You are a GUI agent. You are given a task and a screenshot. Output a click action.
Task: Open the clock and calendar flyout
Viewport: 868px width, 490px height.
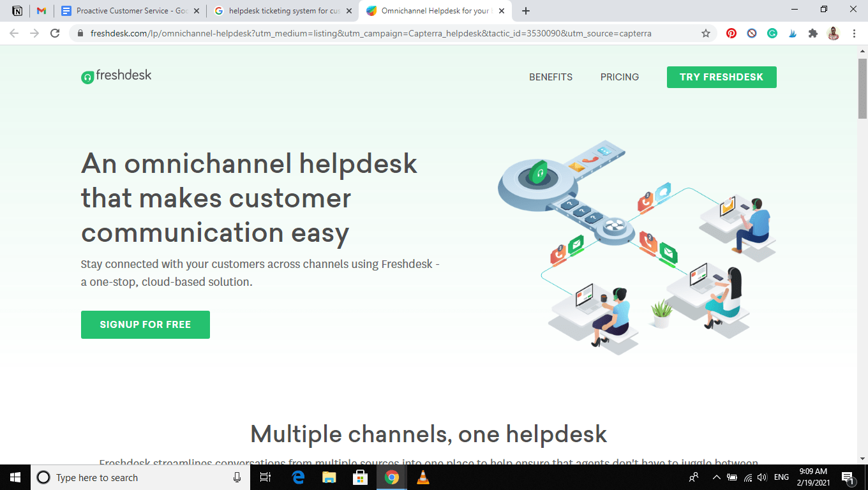tap(812, 477)
